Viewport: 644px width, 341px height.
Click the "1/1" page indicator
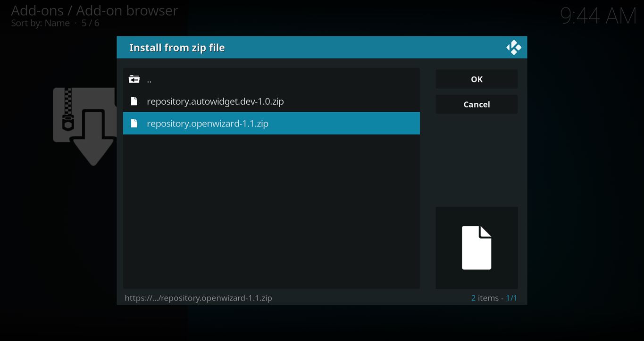[511, 298]
